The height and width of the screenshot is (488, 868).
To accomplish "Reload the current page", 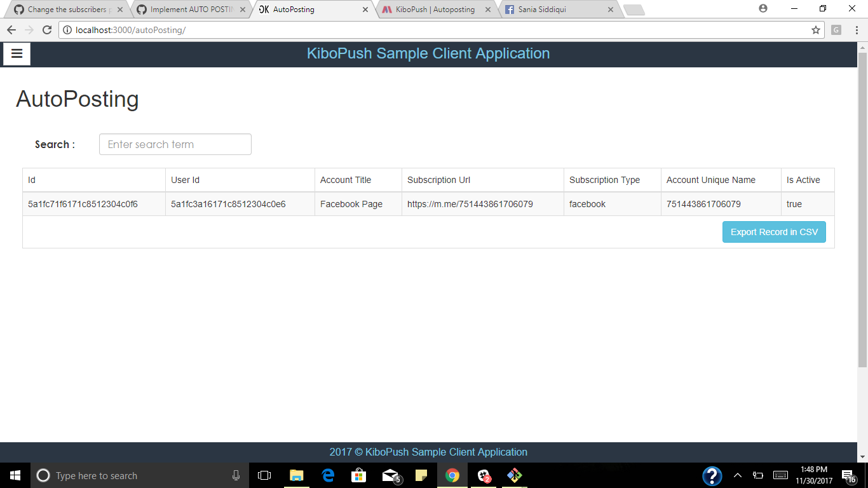I will (46, 30).
